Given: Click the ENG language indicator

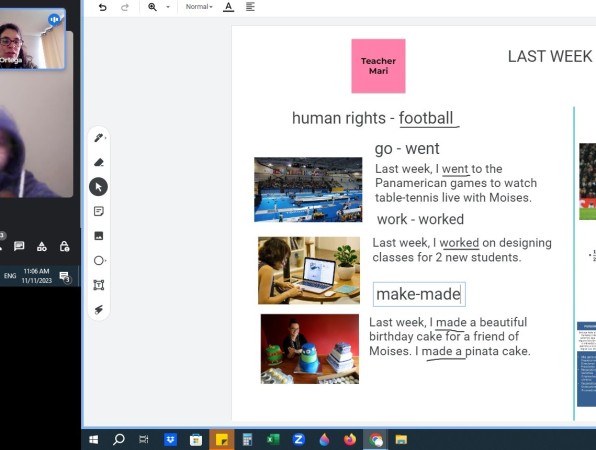Looking at the screenshot, I should coord(10,276).
